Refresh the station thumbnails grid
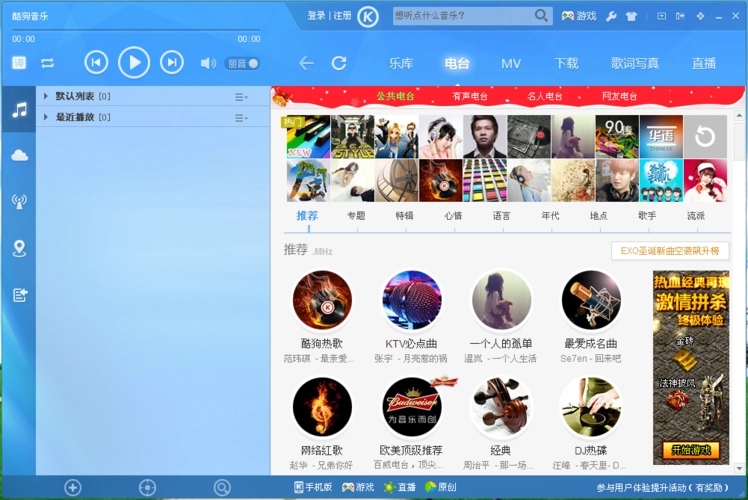 pyautogui.click(x=705, y=137)
